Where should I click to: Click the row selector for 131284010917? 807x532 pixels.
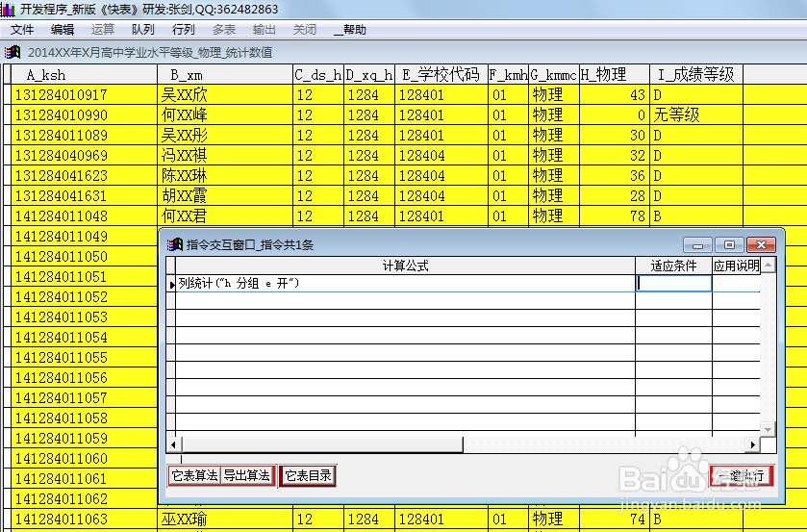[7, 95]
